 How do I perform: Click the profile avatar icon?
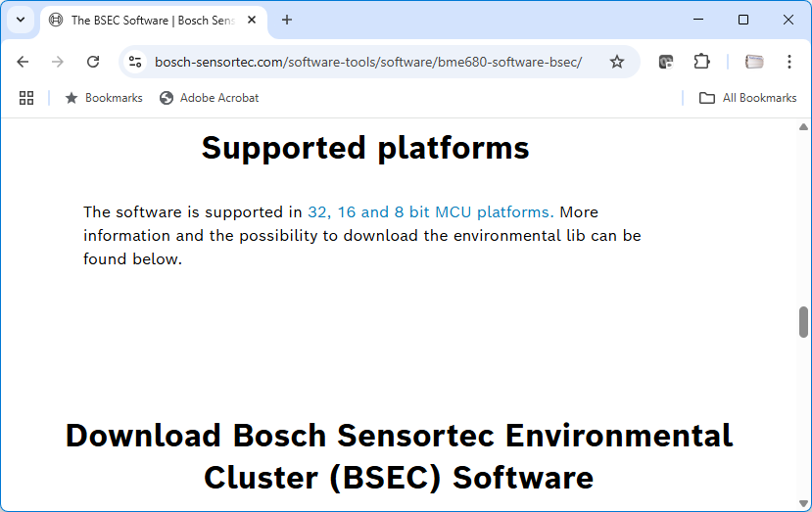(754, 62)
